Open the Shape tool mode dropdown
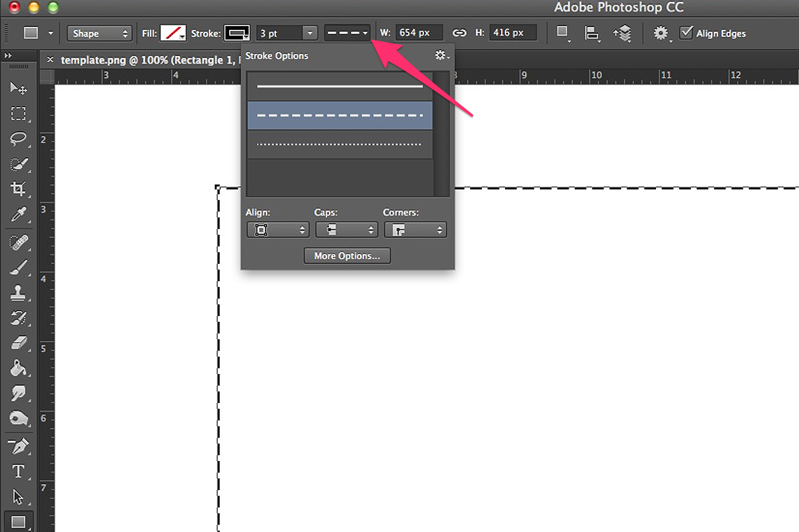This screenshot has width=799, height=532. point(100,34)
